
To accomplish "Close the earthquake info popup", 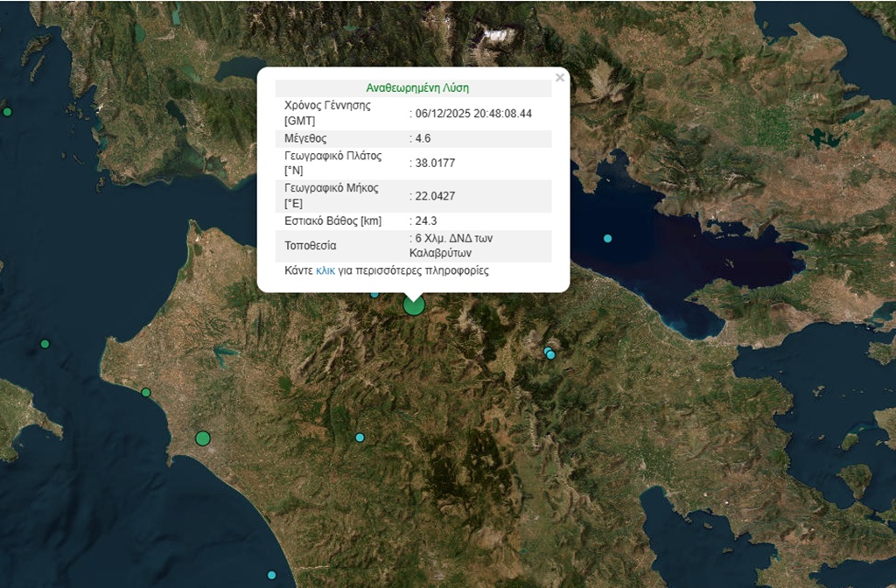I will point(560,78).
